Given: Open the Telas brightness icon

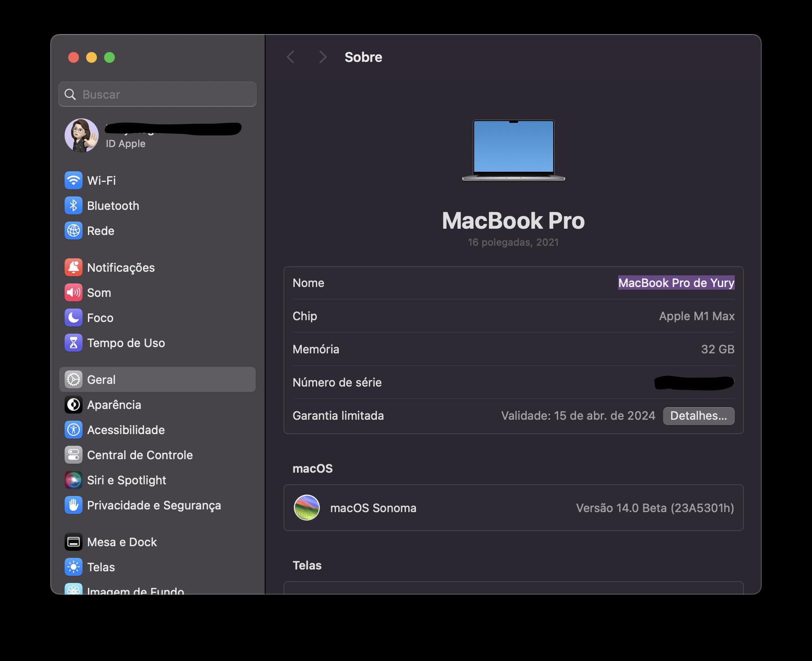Looking at the screenshot, I should 74,567.
